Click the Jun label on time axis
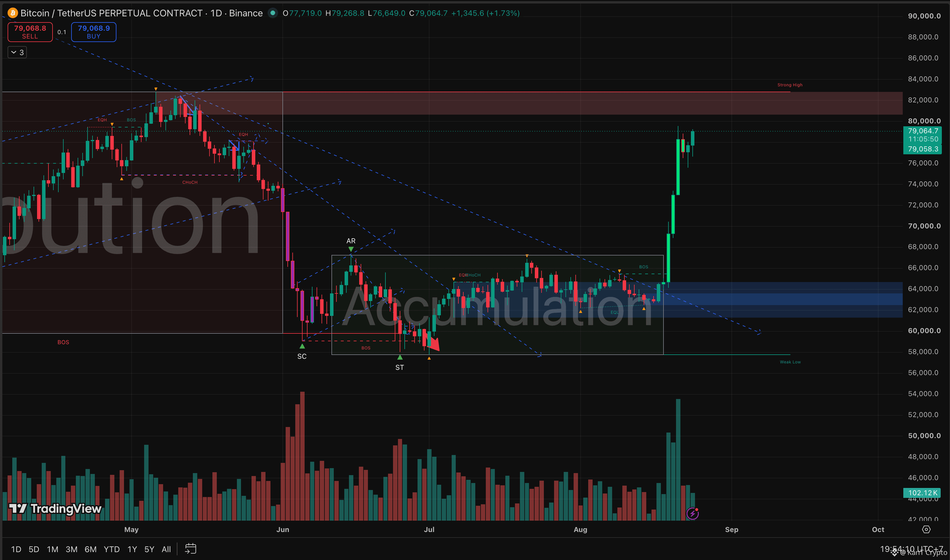Viewport: 950px width, 560px height. pos(283,529)
